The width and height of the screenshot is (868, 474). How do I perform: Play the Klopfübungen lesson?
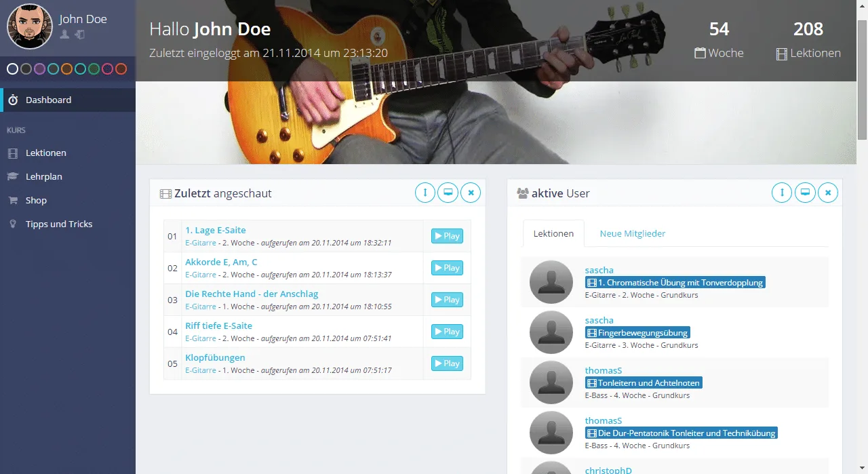pyautogui.click(x=447, y=363)
